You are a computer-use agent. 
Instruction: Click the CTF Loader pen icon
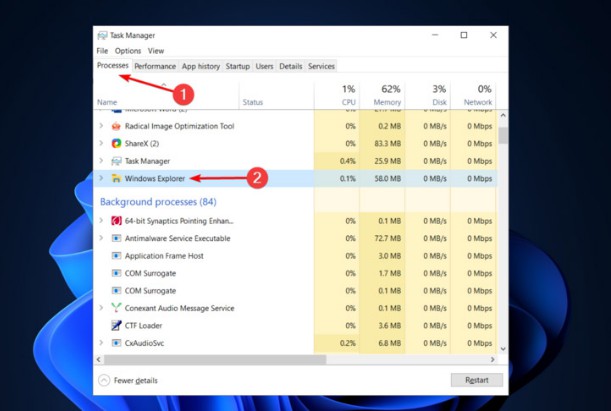click(116, 326)
